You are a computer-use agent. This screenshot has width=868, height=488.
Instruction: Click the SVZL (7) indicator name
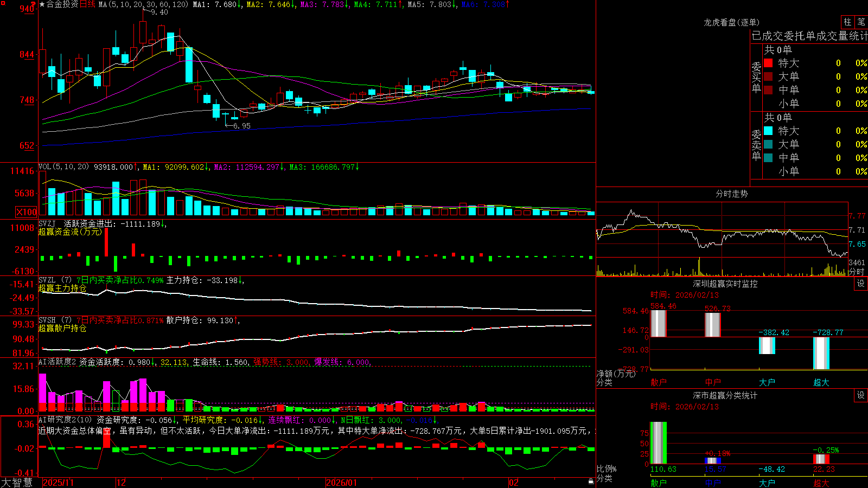pyautogui.click(x=55, y=280)
